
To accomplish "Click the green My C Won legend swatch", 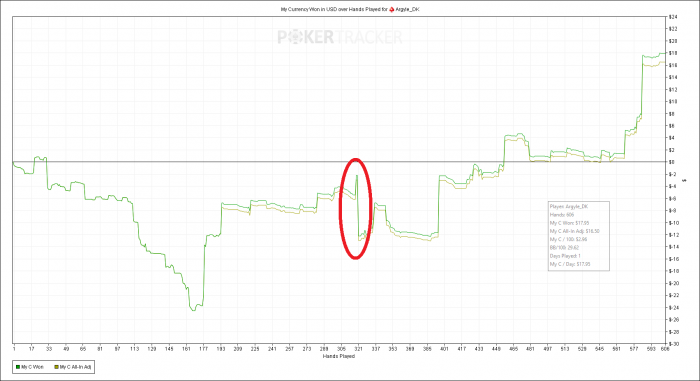I will (x=18, y=367).
